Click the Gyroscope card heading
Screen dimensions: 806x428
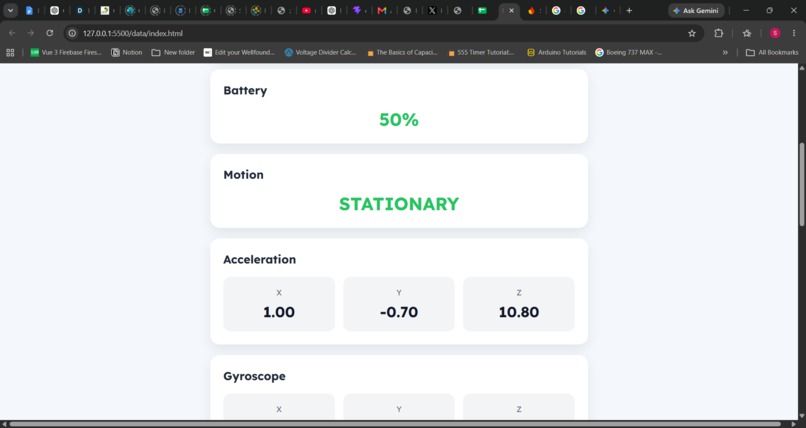[254, 376]
